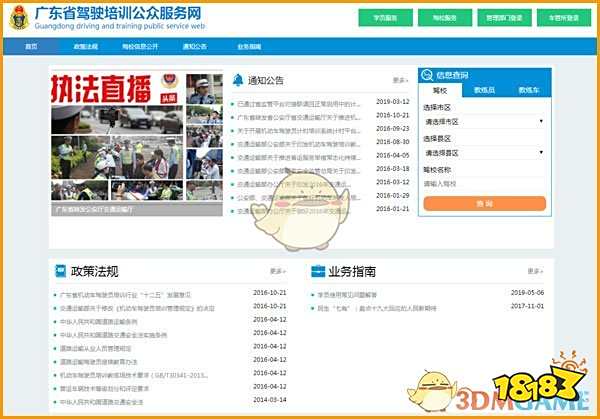
Task: Click the 驾校名称 input field
Action: [483, 184]
